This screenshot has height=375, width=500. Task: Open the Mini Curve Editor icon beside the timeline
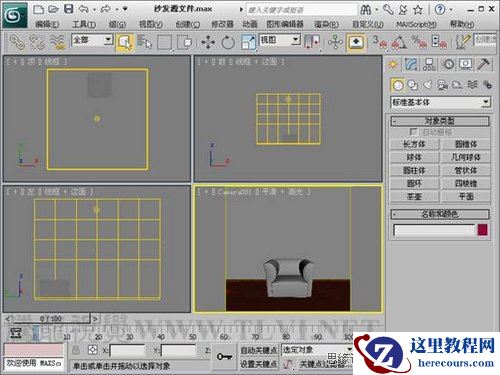click(x=15, y=333)
